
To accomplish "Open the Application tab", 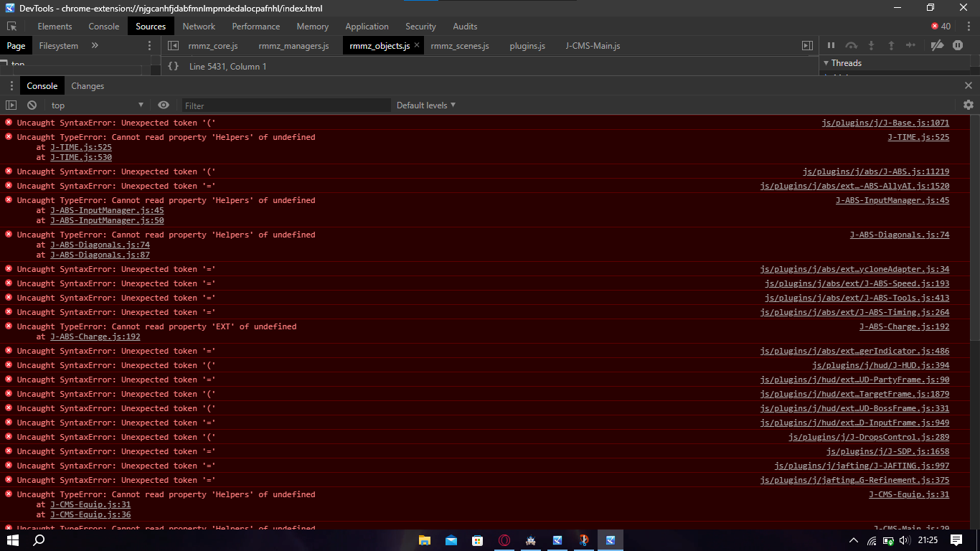I will pos(367,27).
